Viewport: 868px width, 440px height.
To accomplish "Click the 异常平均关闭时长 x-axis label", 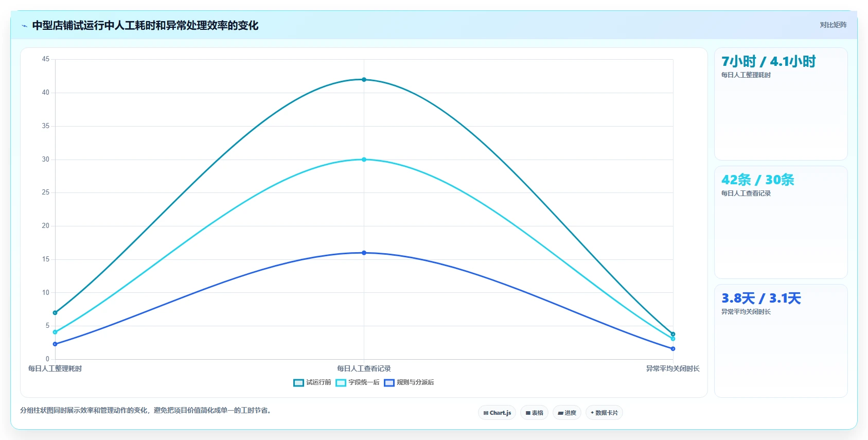I will (672, 368).
